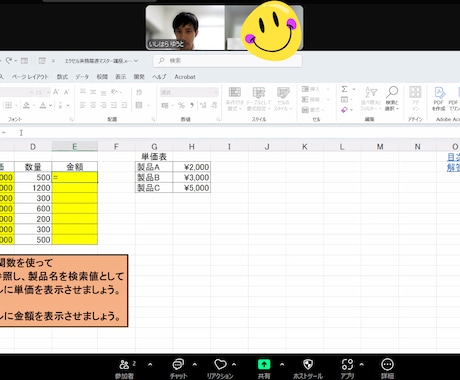Click the Sort & Filter icon

pos(371,92)
